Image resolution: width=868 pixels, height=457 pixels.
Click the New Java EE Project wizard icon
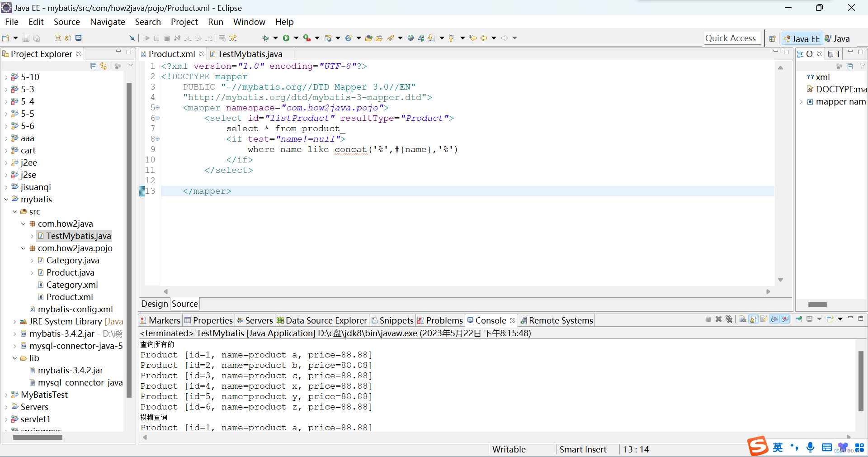[x=6, y=38]
